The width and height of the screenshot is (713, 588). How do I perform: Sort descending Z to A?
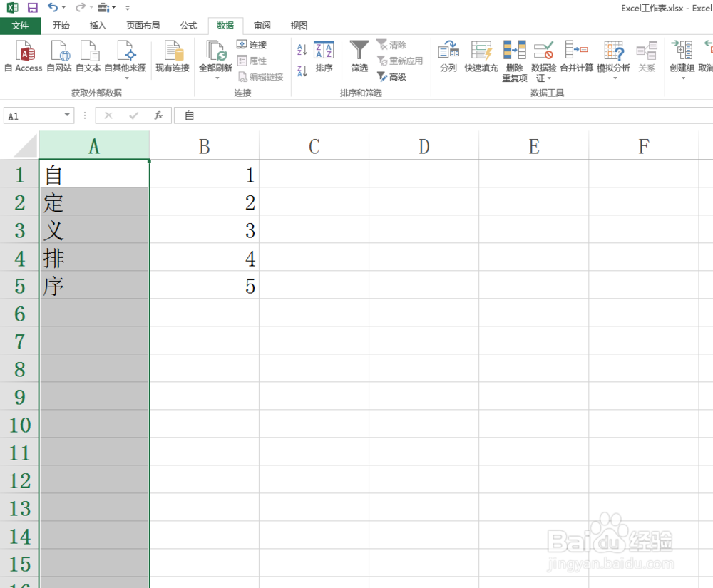pyautogui.click(x=302, y=71)
